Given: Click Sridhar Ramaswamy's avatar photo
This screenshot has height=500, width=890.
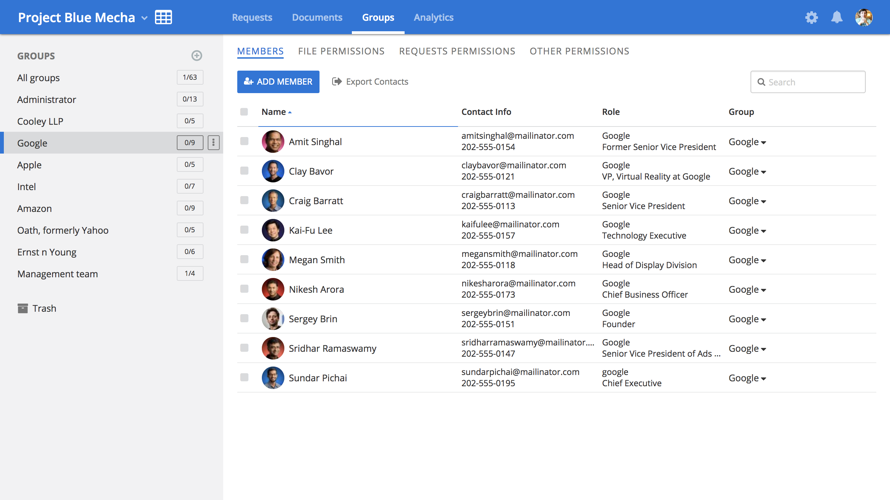Looking at the screenshot, I should (272, 348).
